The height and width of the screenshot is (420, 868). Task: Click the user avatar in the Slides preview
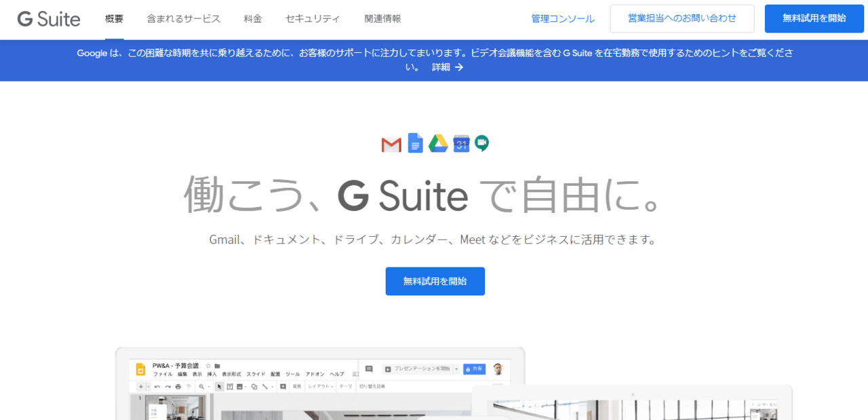coord(498,368)
